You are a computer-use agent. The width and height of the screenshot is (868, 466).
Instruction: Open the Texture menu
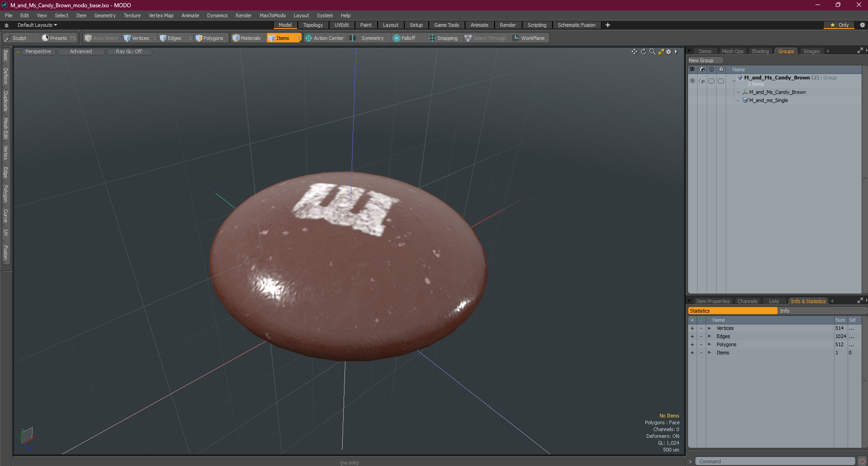click(132, 15)
